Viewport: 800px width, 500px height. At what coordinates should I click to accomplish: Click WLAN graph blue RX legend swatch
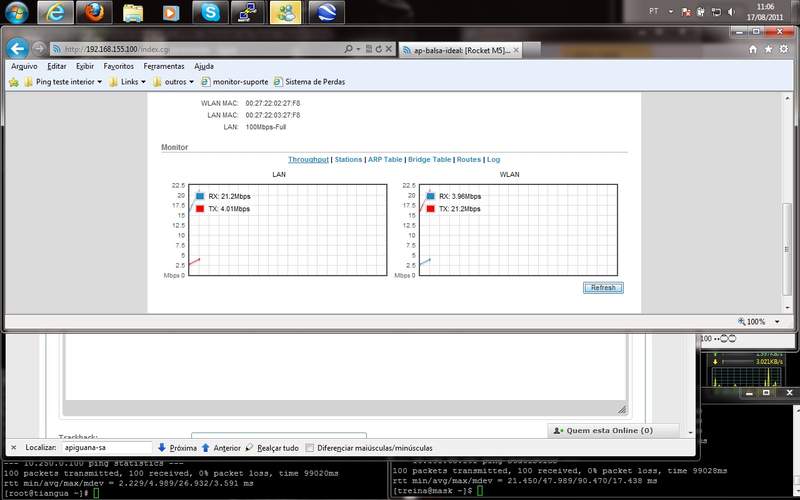coord(431,196)
